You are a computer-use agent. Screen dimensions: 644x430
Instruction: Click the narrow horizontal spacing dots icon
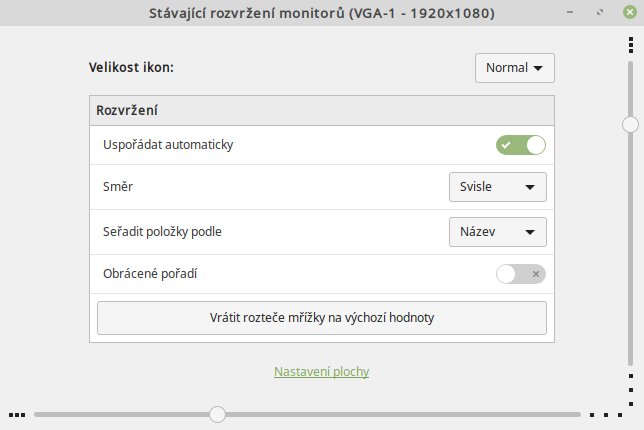pyautogui.click(x=17, y=415)
